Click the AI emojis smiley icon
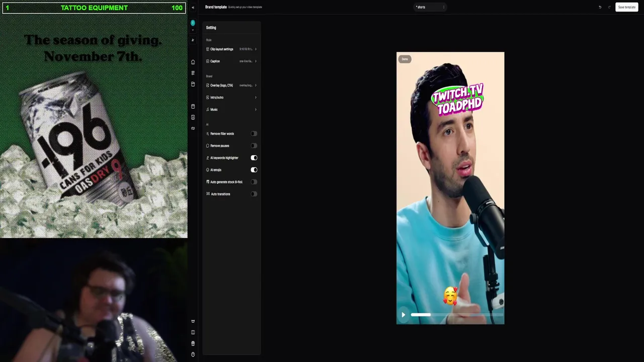Screen dimensions: 644x362 208,170
